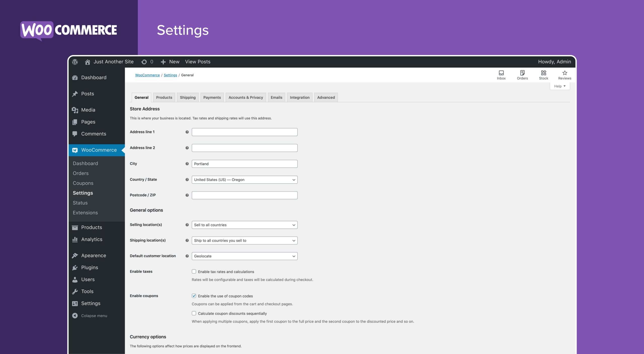Enable Calculate coupon discounts sequentially

(194, 314)
